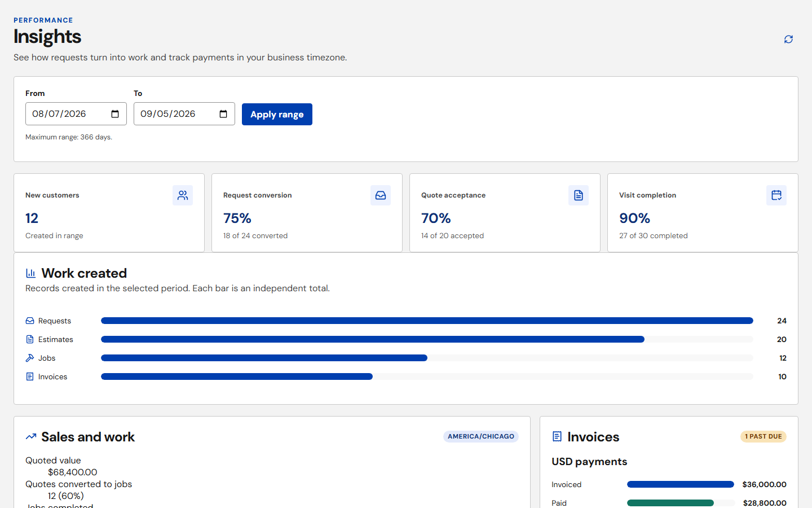Click the Estimates count 20

coord(782,339)
